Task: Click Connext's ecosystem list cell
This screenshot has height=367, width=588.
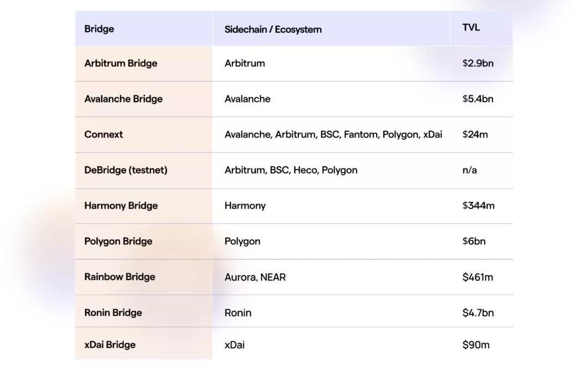Action: point(333,134)
